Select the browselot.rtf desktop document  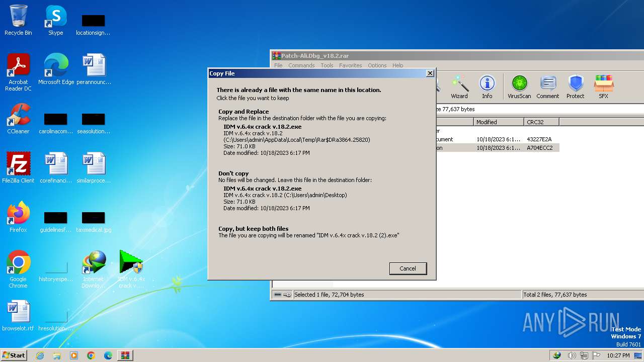click(x=18, y=316)
